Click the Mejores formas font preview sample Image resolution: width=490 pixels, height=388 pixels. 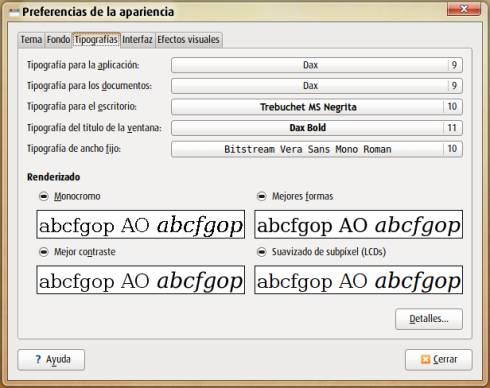pos(359,224)
